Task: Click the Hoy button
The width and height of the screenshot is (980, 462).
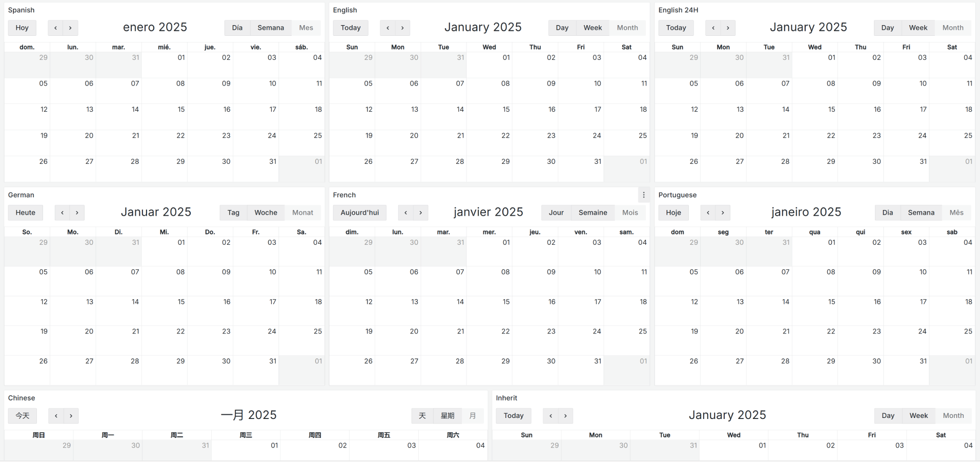Action: pos(22,28)
